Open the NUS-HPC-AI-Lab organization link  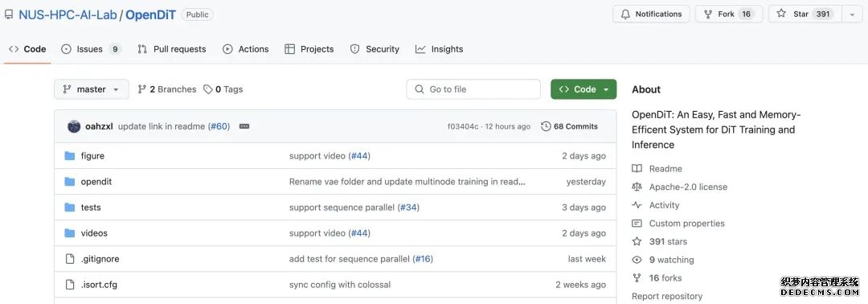68,15
